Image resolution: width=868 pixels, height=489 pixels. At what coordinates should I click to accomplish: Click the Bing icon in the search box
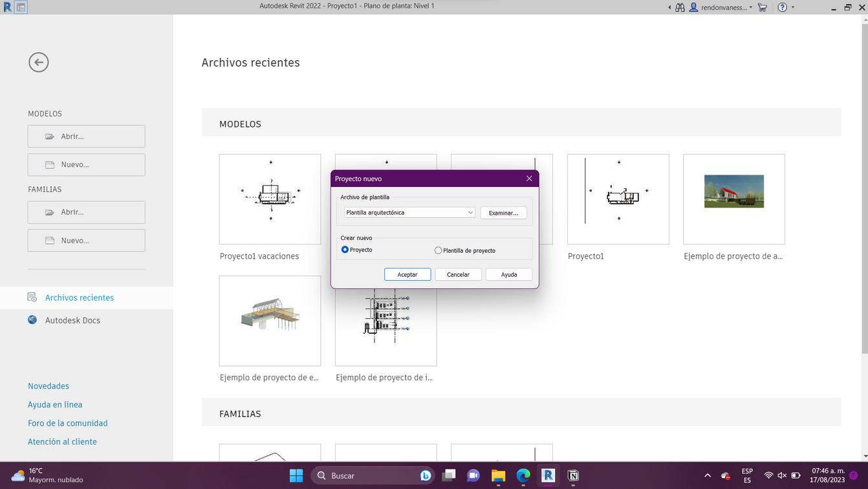[426, 475]
